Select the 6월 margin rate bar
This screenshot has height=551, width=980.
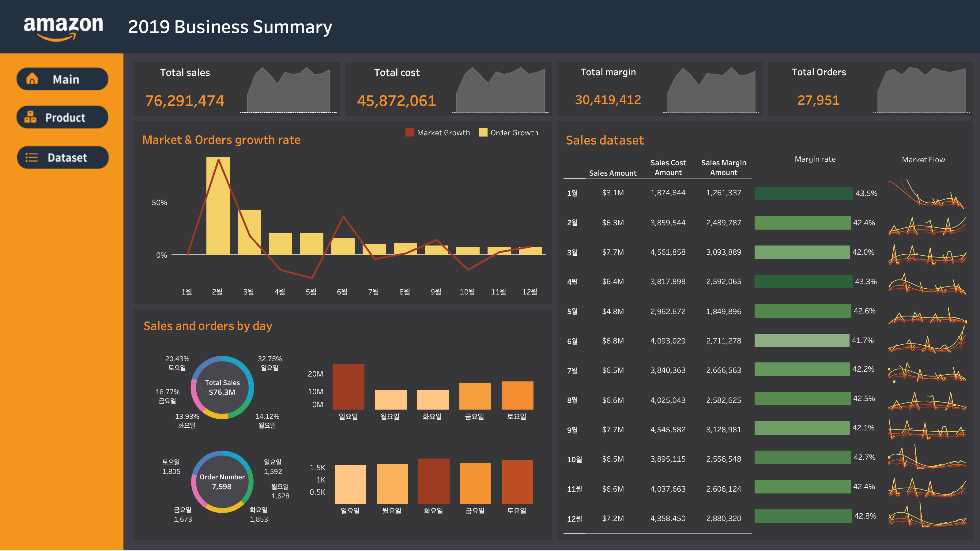click(801, 340)
